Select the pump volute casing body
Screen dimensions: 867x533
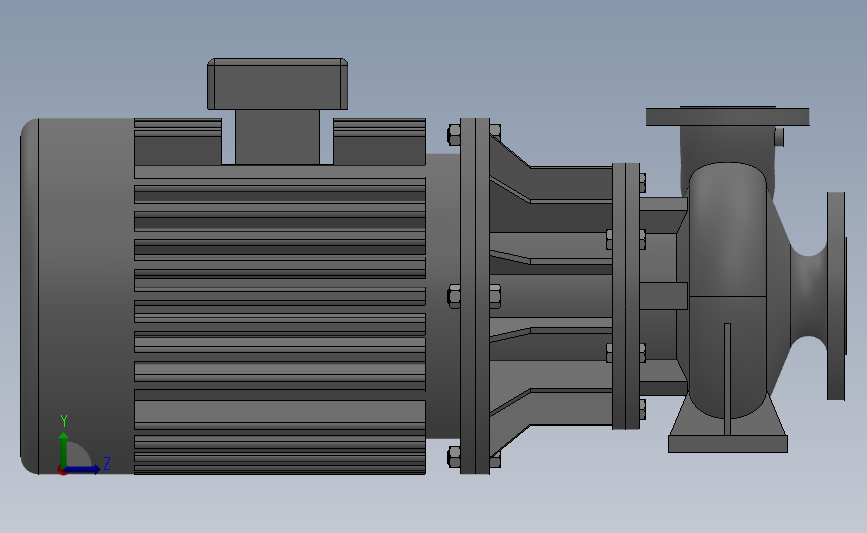point(728,288)
